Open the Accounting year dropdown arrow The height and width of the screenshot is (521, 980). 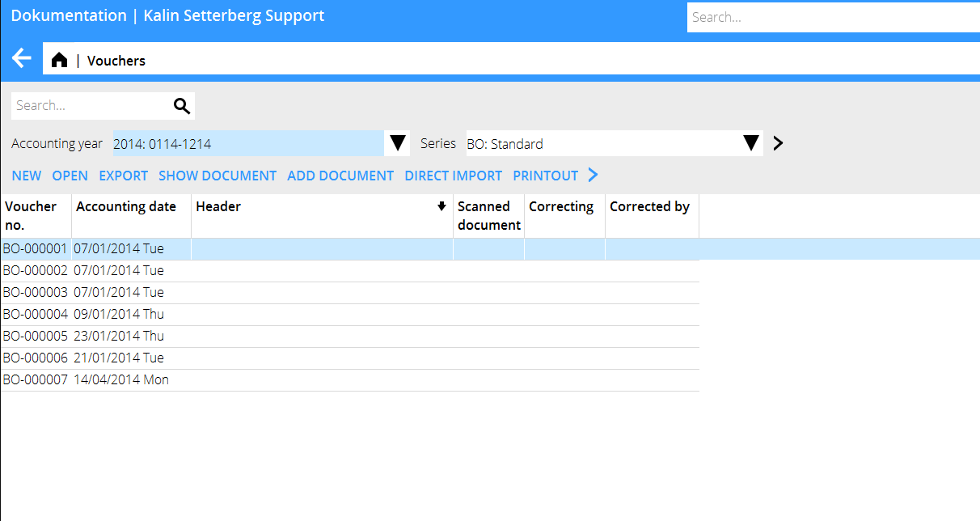click(x=397, y=143)
